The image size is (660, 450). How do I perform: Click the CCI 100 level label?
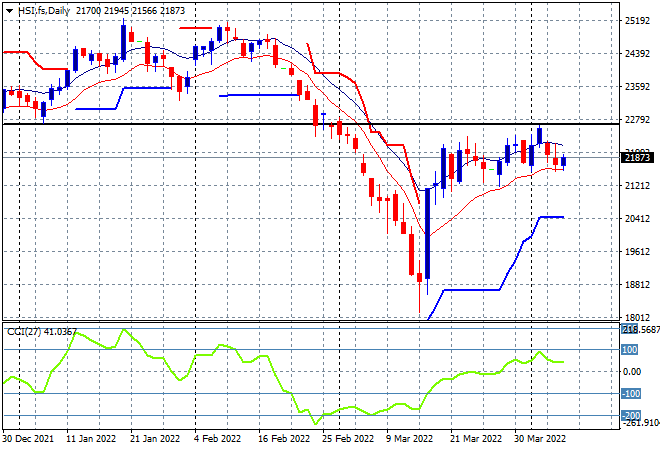[629, 350]
